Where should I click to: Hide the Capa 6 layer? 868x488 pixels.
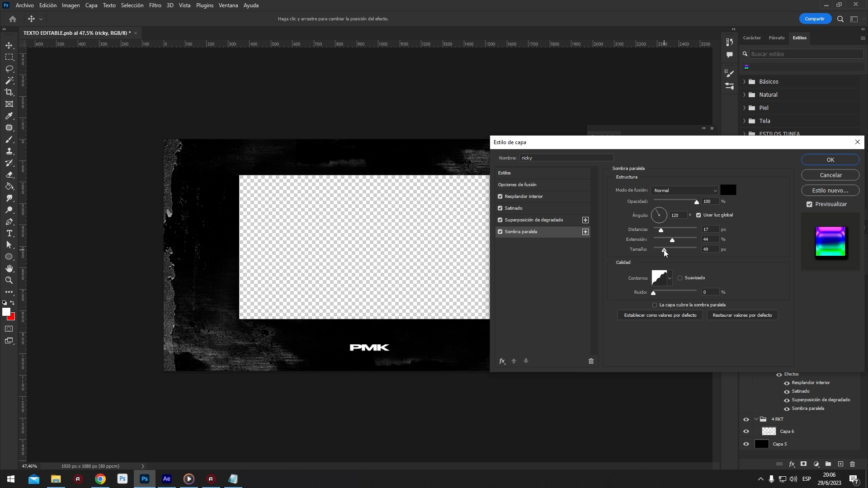coord(746,432)
